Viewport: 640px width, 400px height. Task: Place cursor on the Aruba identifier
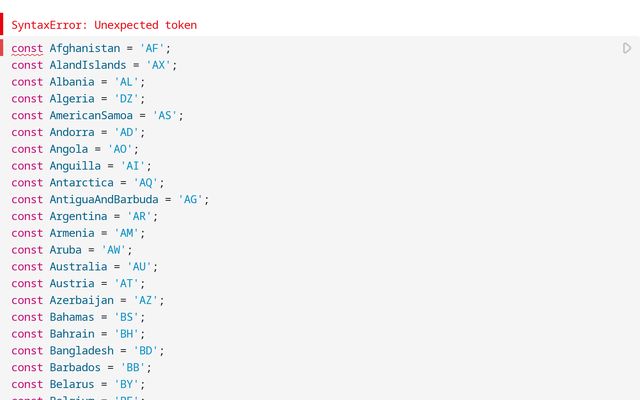pyautogui.click(x=66, y=249)
